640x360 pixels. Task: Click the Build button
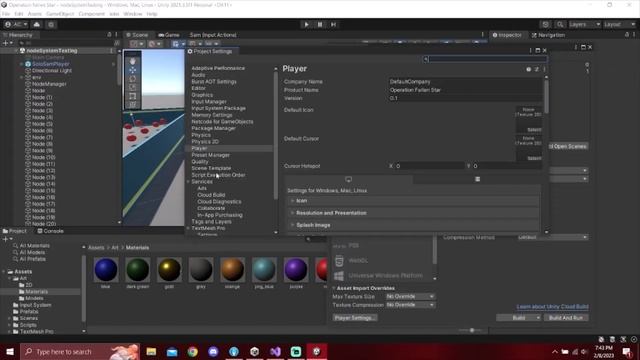[x=519, y=318]
